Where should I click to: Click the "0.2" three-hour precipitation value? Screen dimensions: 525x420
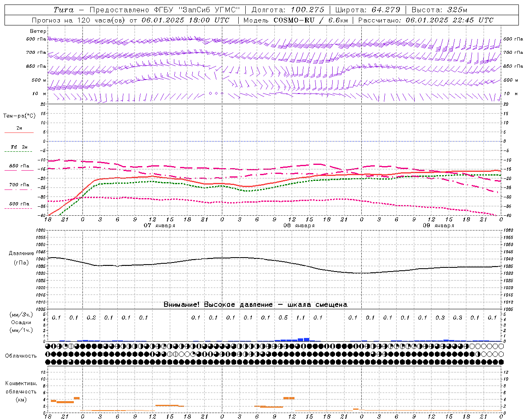[x=91, y=317]
